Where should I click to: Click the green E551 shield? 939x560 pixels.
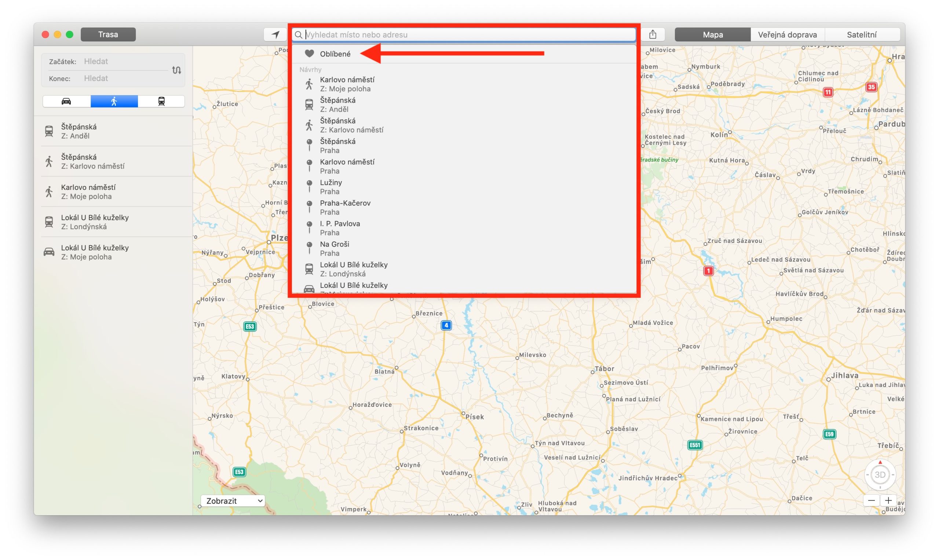(694, 445)
